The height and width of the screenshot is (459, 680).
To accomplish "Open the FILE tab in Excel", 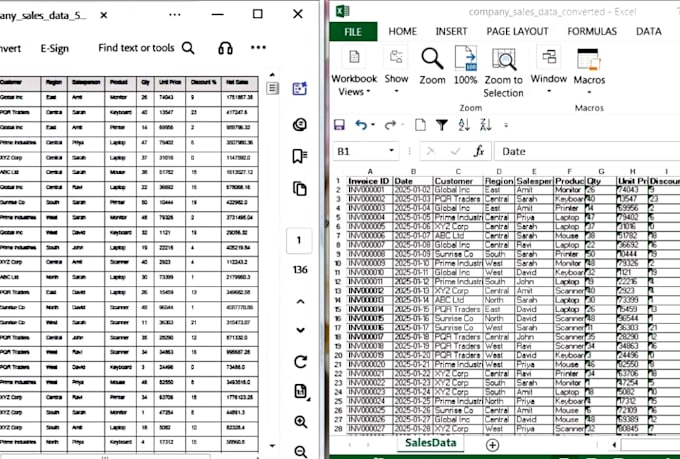I will click(353, 32).
